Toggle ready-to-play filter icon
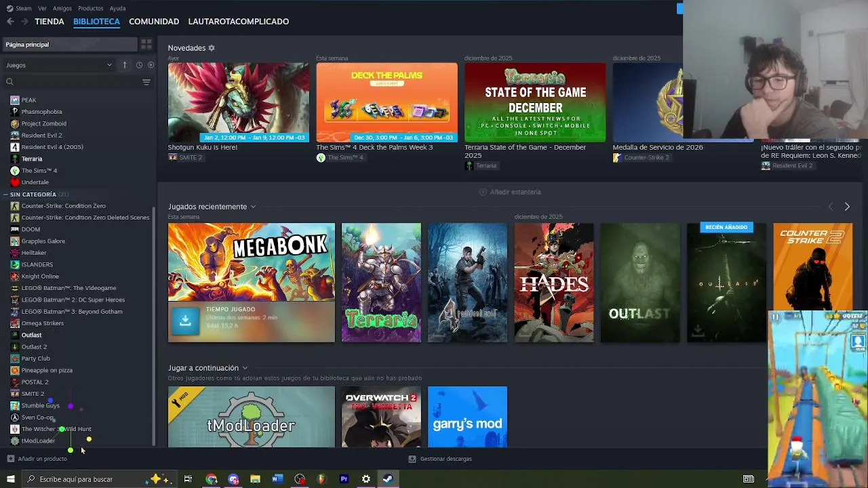Viewport: 868px width, 488px height. tap(151, 65)
